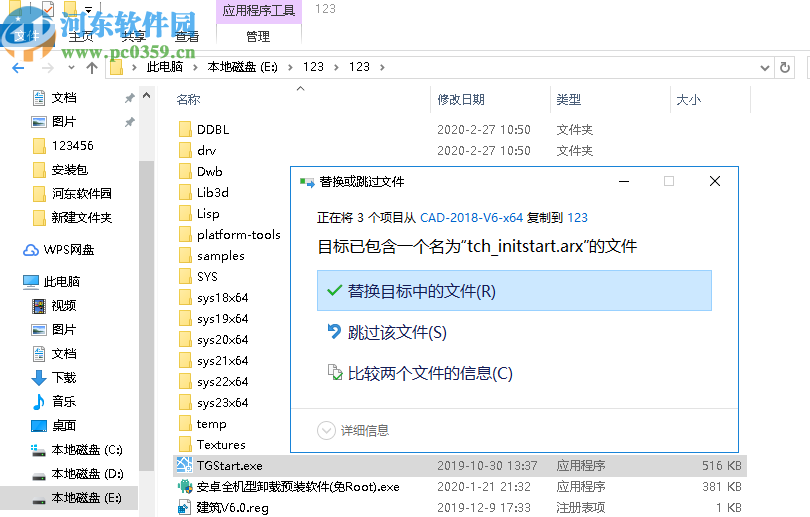
Task: Select the drv folder
Action: point(206,151)
